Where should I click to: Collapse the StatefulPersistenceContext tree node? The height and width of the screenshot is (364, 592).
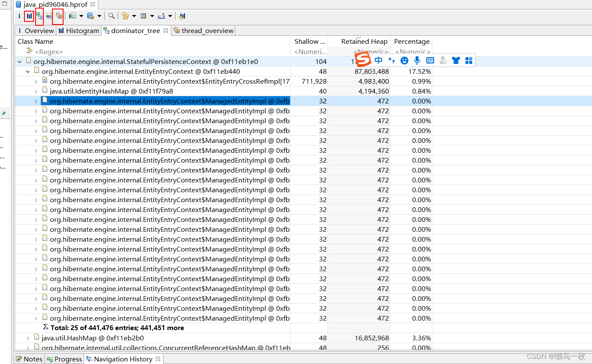click(x=19, y=62)
